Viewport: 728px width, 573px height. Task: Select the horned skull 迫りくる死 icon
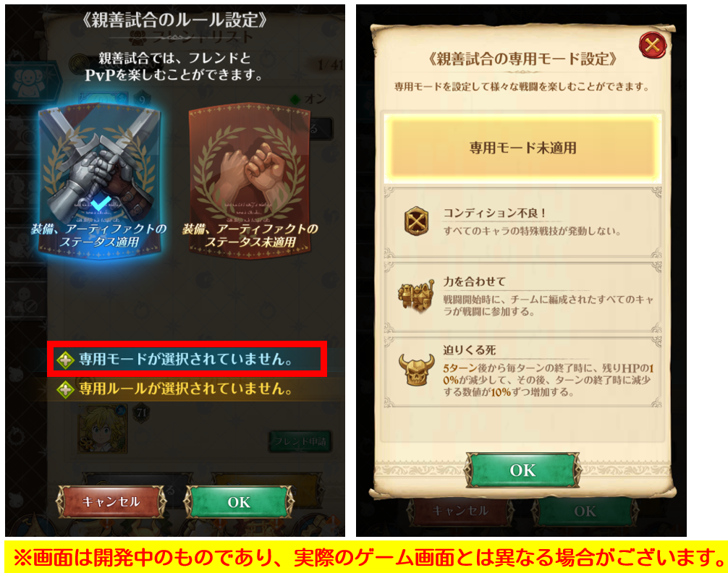pyautogui.click(x=416, y=370)
